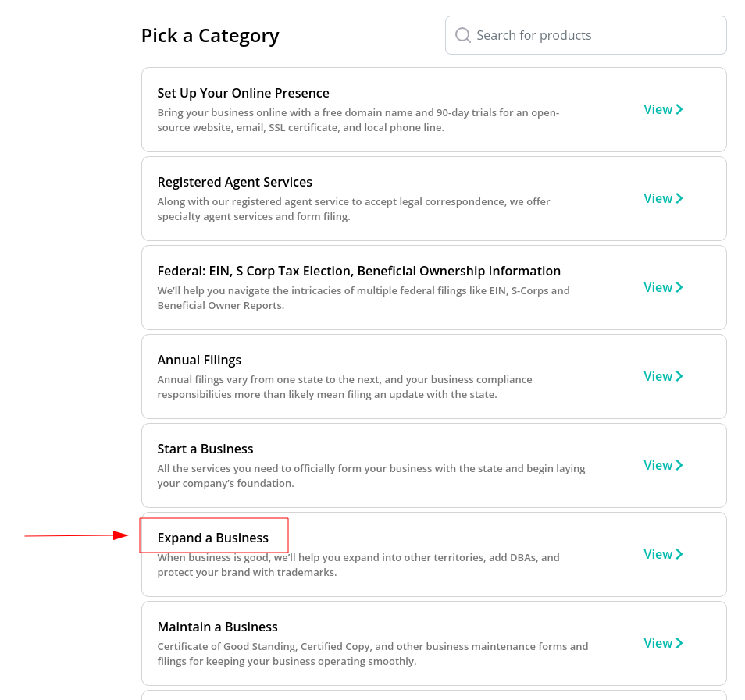Click chevron arrow on Maintain a Business
The image size is (745, 700).
pos(679,643)
